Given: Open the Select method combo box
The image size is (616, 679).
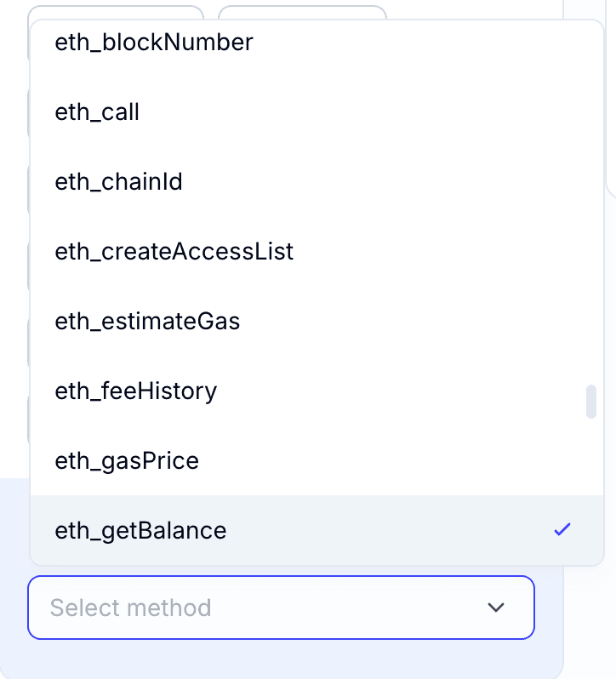Looking at the screenshot, I should coord(281,608).
